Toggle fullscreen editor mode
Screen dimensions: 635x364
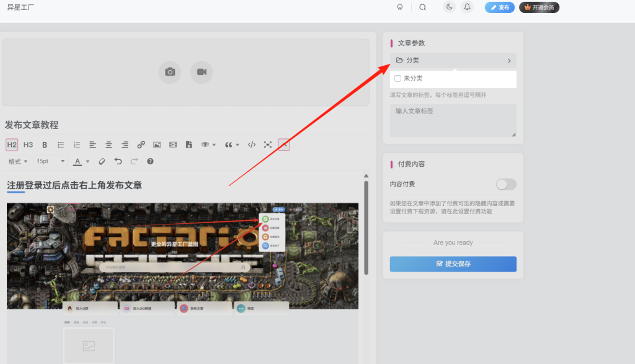(x=268, y=144)
